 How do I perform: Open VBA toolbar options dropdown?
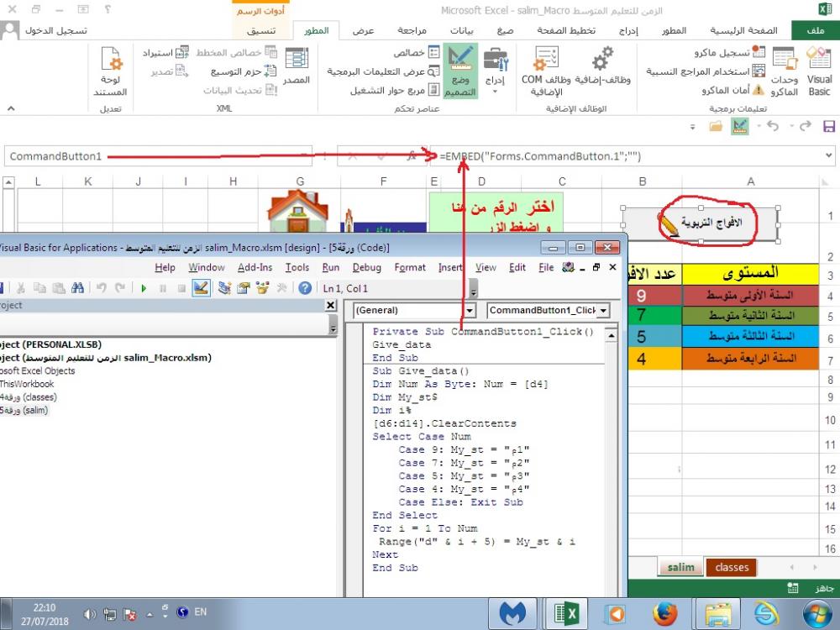[x=474, y=290]
